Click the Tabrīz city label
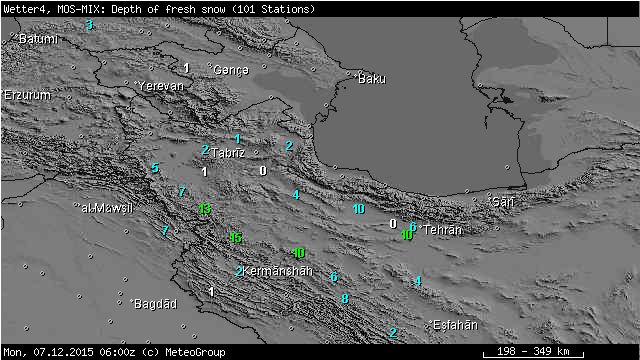This screenshot has height=360, width=640. pyautogui.click(x=228, y=153)
